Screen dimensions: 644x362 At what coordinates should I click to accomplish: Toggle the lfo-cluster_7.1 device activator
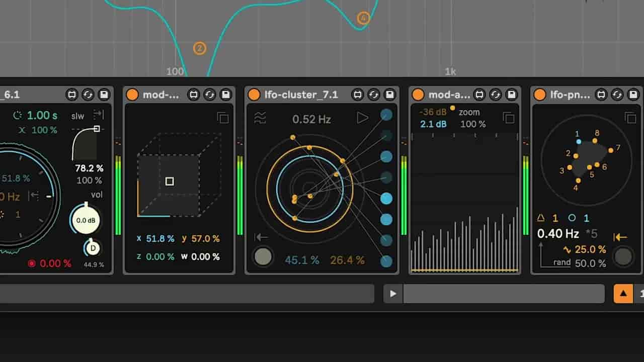click(254, 95)
